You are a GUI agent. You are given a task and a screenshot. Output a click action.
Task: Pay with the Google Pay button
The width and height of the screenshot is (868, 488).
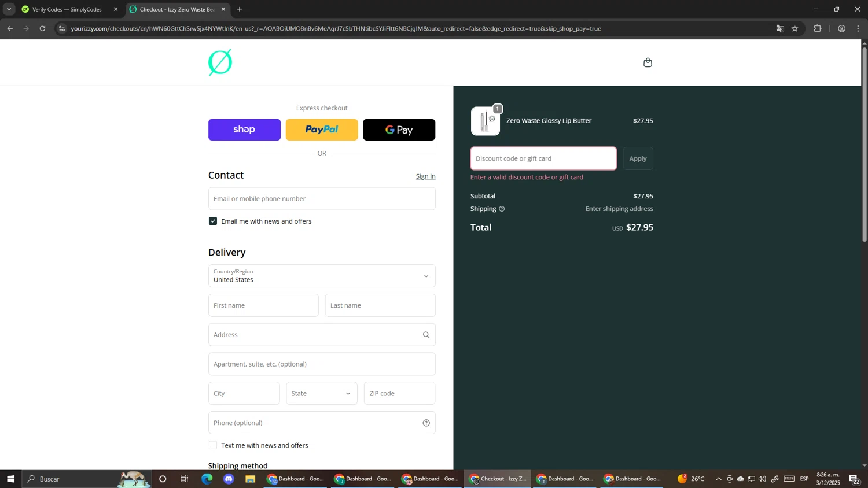tap(399, 130)
